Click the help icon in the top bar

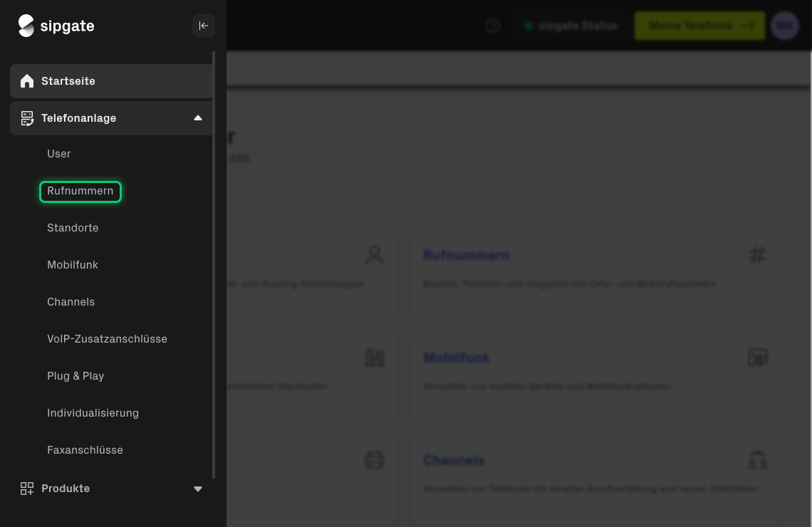[492, 26]
